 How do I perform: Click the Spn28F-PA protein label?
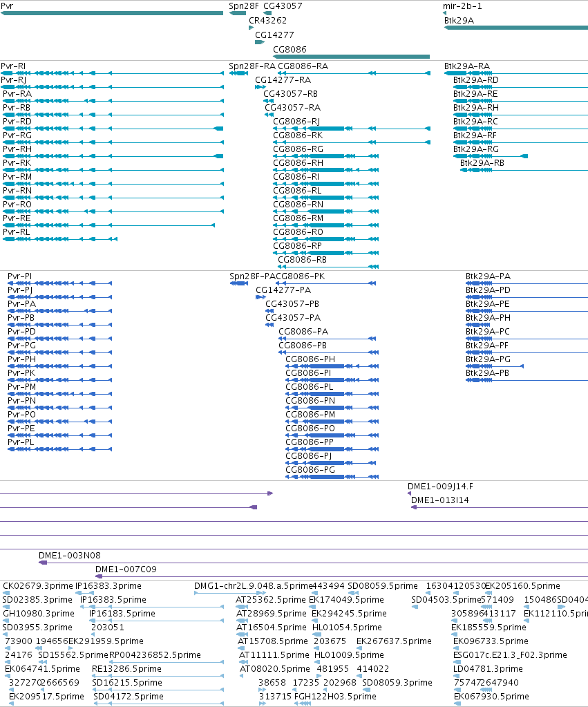point(252,276)
